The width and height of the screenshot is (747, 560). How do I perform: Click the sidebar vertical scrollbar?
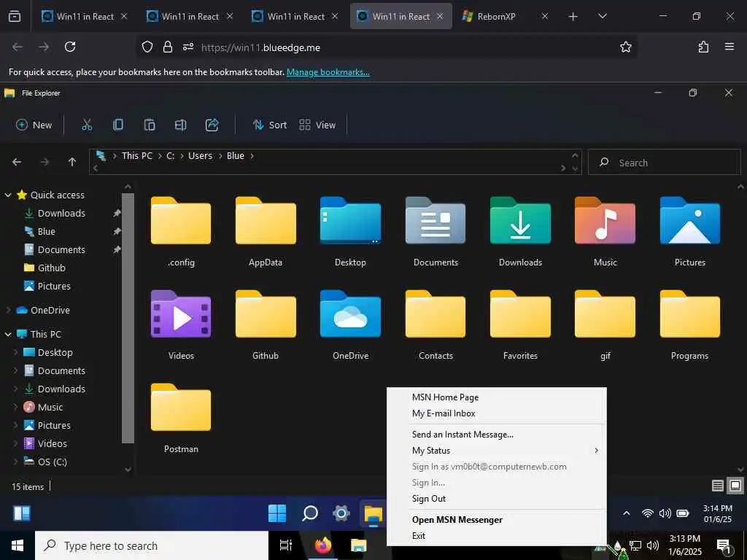(x=128, y=318)
